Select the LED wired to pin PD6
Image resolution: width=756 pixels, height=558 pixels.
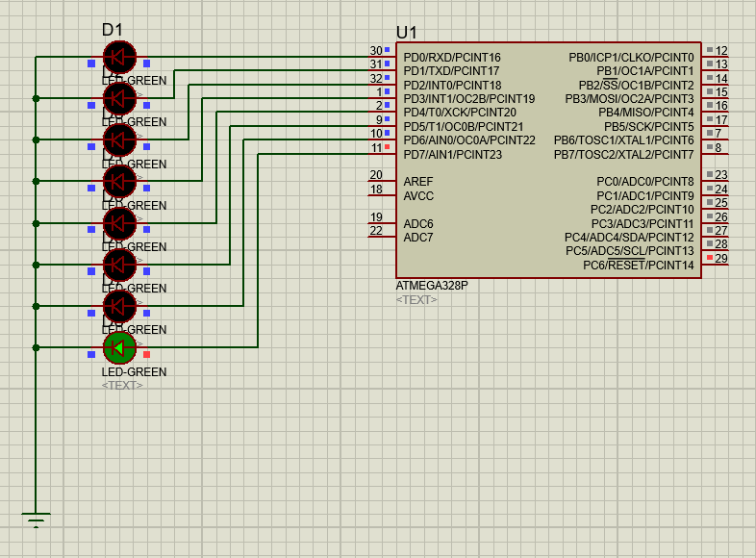pos(119,306)
